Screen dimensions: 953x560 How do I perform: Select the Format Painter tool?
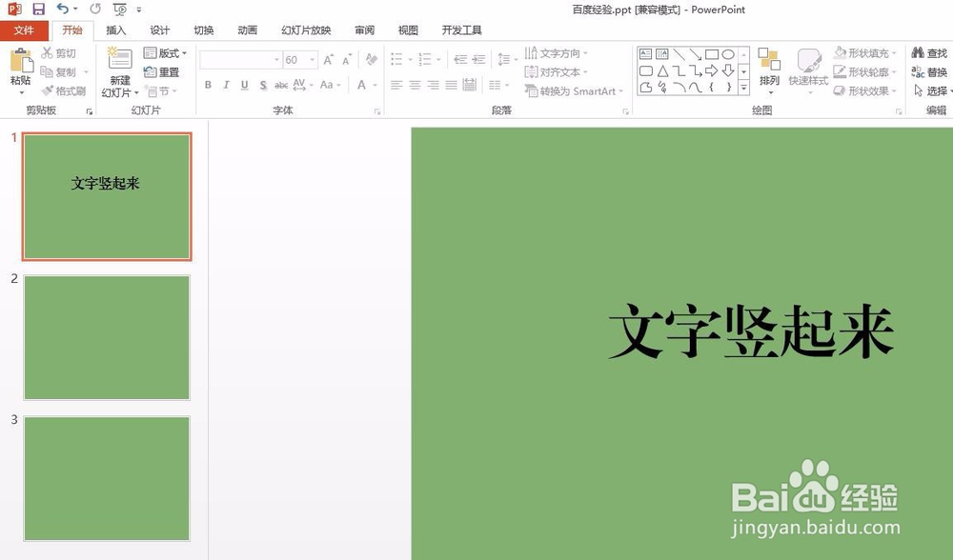tap(64, 91)
